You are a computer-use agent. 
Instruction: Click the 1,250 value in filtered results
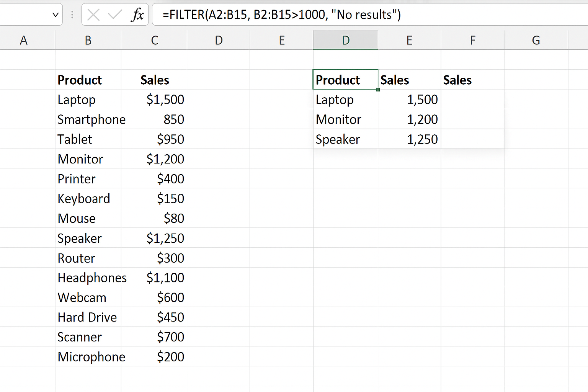click(x=422, y=139)
